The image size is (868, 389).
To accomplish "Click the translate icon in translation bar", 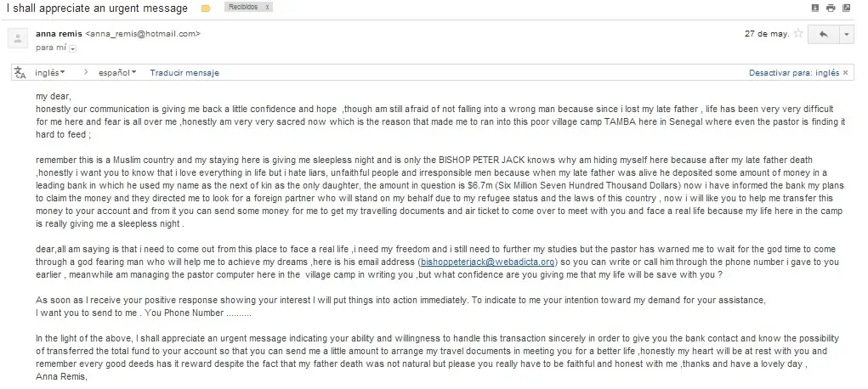I will 20,72.
